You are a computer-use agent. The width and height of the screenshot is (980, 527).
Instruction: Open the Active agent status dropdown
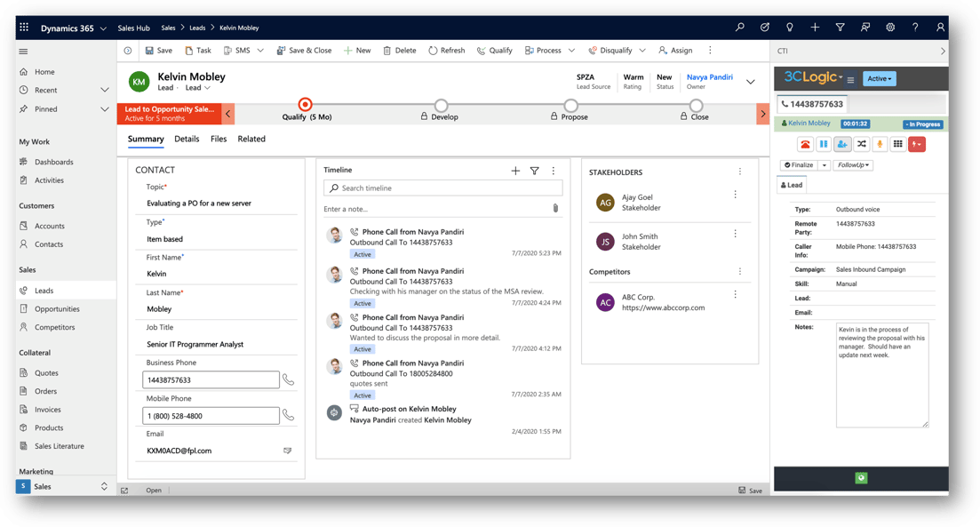(x=880, y=79)
